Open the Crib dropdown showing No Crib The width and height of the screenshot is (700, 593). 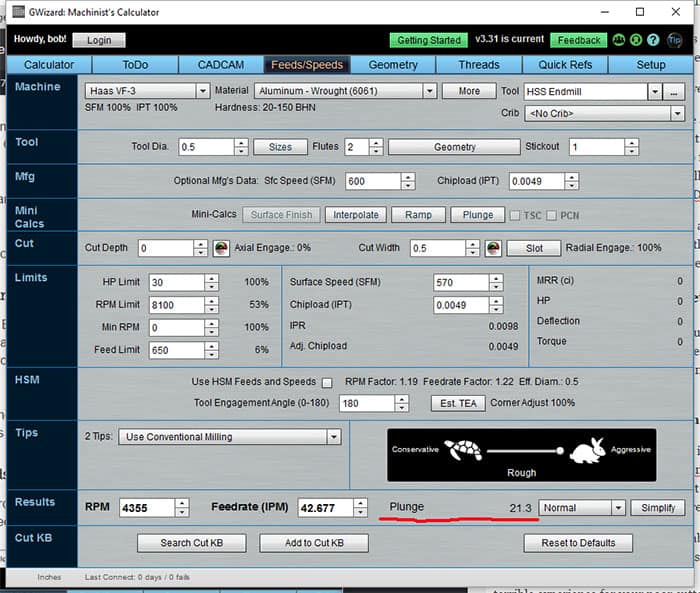click(676, 113)
